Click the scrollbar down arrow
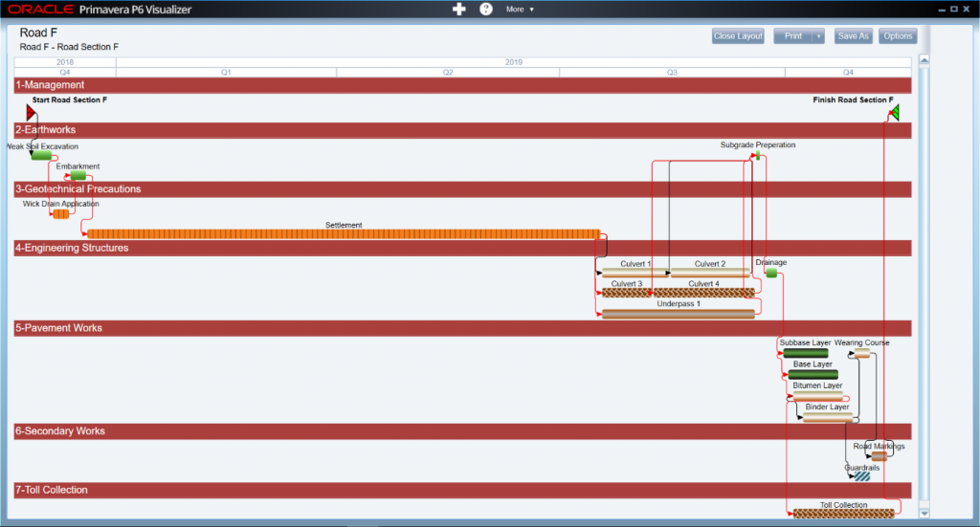The image size is (980, 527). (x=924, y=514)
